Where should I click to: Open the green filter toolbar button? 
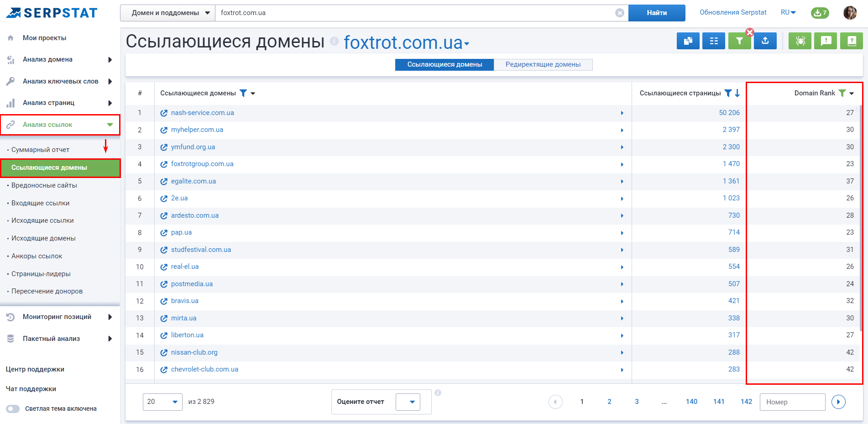click(x=740, y=41)
